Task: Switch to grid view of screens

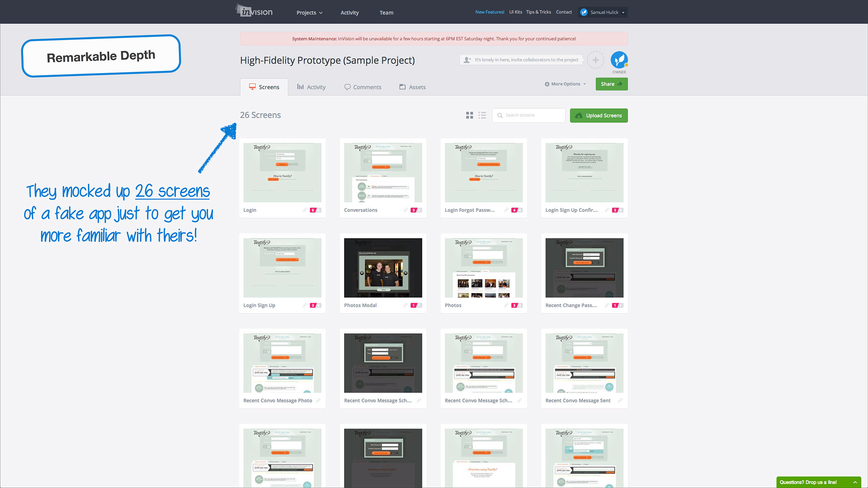Action: pos(469,115)
